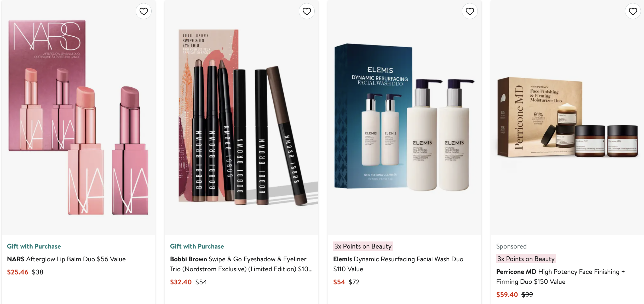
Task: Open NARS Afterglow Lip Balm Duo title
Action: coord(66,259)
